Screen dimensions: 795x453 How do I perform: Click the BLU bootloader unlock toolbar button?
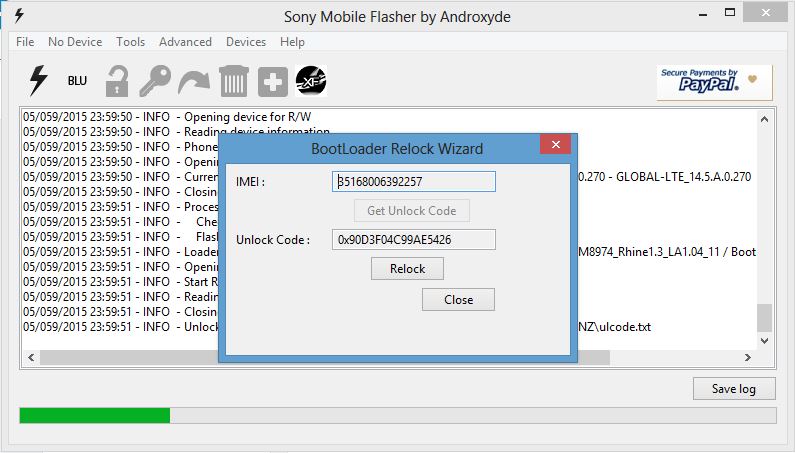[77, 80]
